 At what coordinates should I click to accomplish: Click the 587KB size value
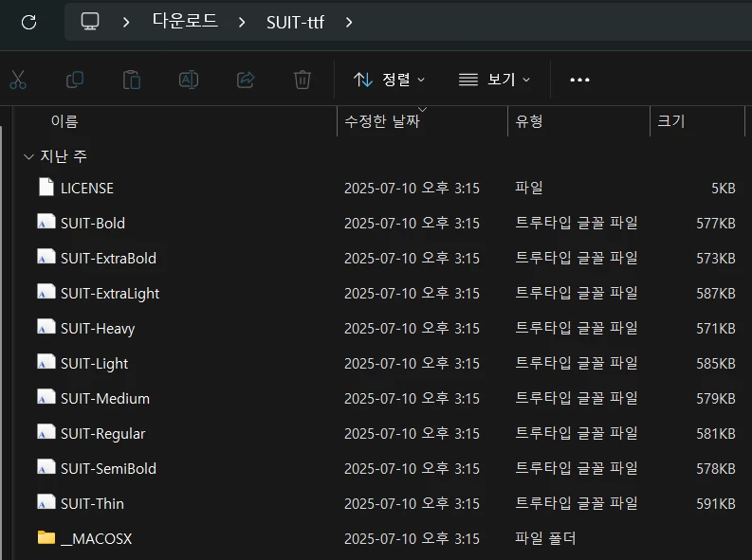tap(716, 293)
